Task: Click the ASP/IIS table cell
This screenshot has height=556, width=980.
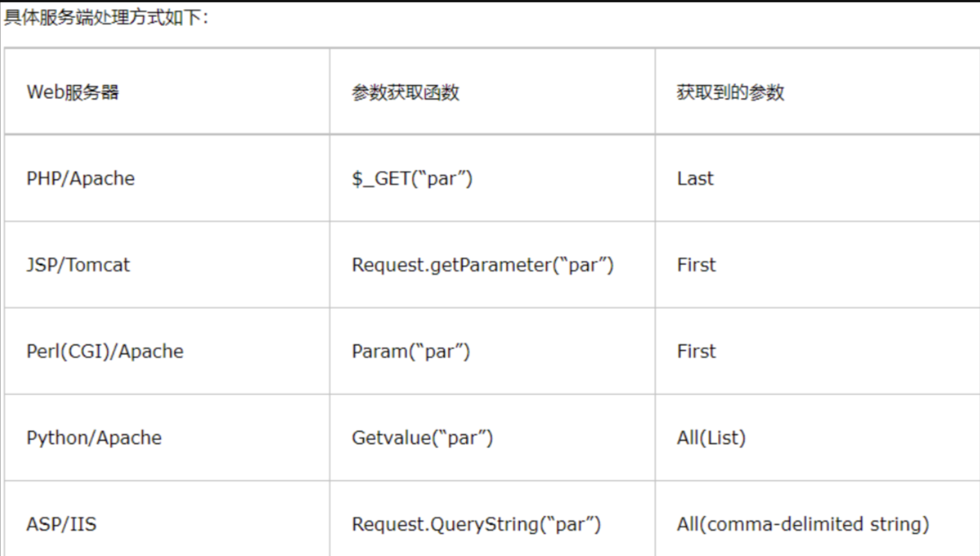Action: point(61,524)
